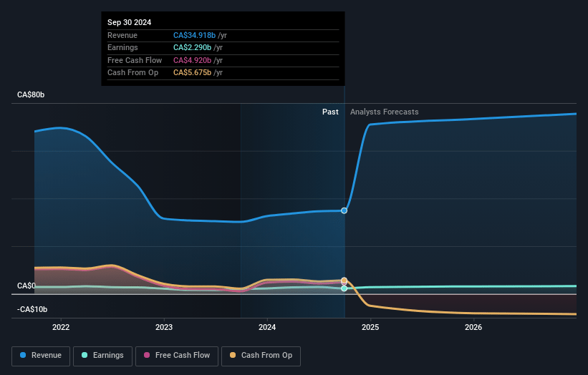Image resolution: width=588 pixels, height=375 pixels.
Task: Click the CA$0 y-axis label
Action: [26, 286]
